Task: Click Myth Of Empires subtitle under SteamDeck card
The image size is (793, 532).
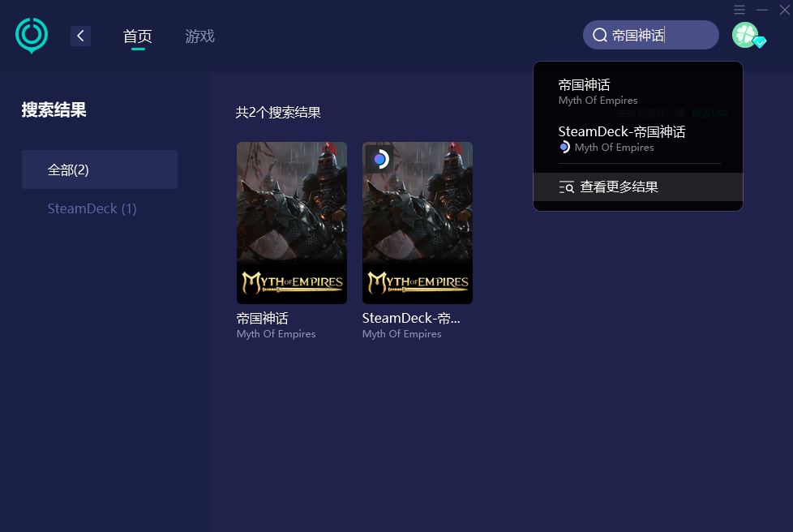Action: tap(401, 334)
